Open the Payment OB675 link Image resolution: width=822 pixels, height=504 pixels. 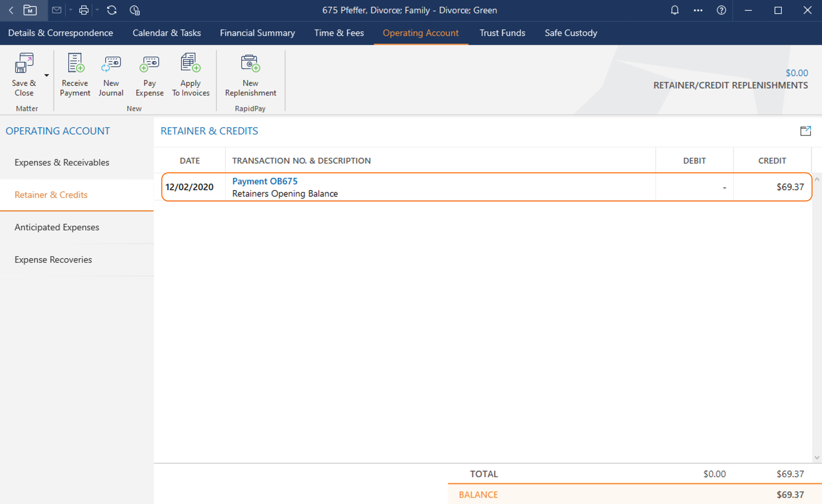[265, 181]
